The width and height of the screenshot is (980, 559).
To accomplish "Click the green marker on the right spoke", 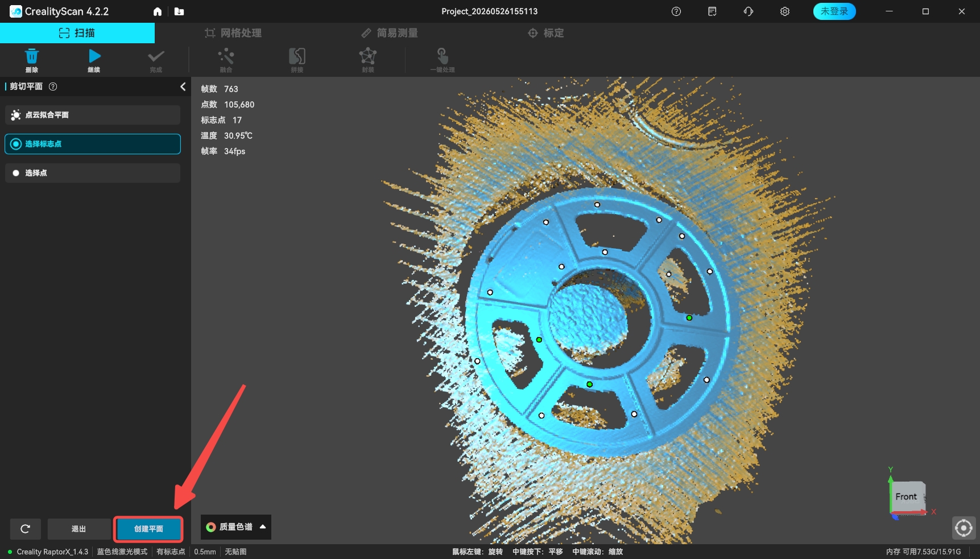I will point(689,318).
